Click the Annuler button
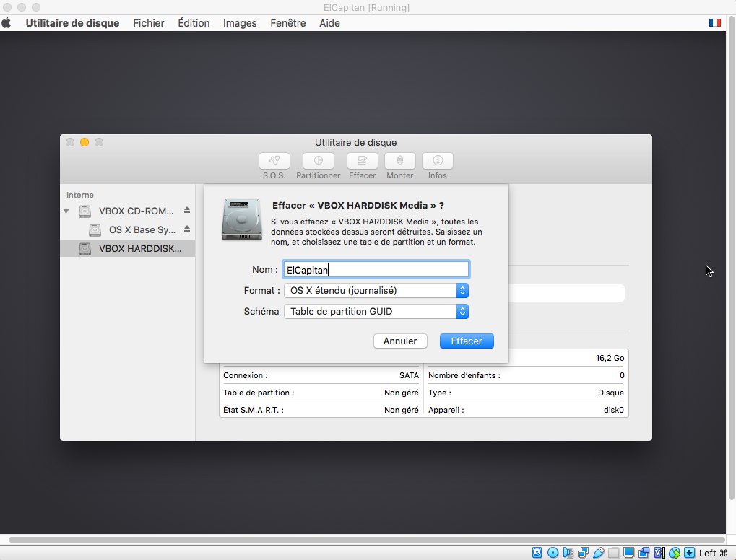The width and height of the screenshot is (736, 560). coord(400,341)
